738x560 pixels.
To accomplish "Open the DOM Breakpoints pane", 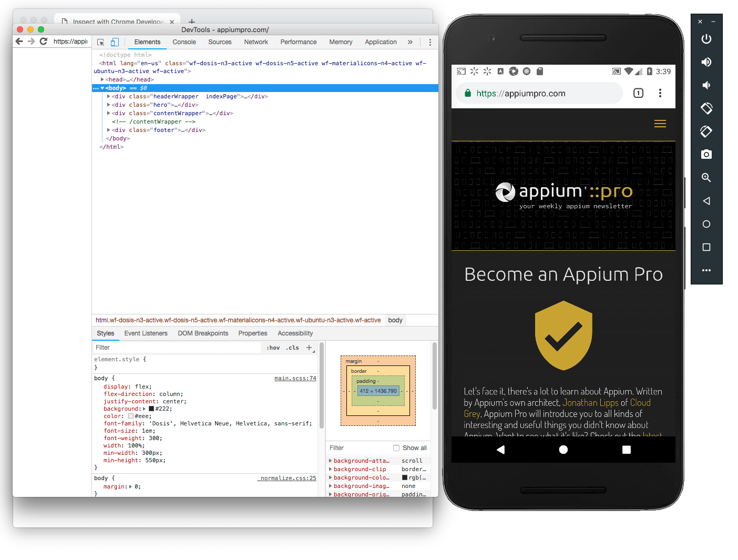I will click(203, 333).
